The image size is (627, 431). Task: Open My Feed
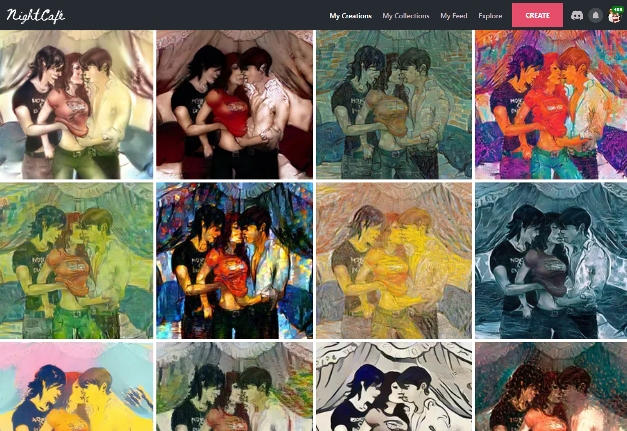pos(453,16)
